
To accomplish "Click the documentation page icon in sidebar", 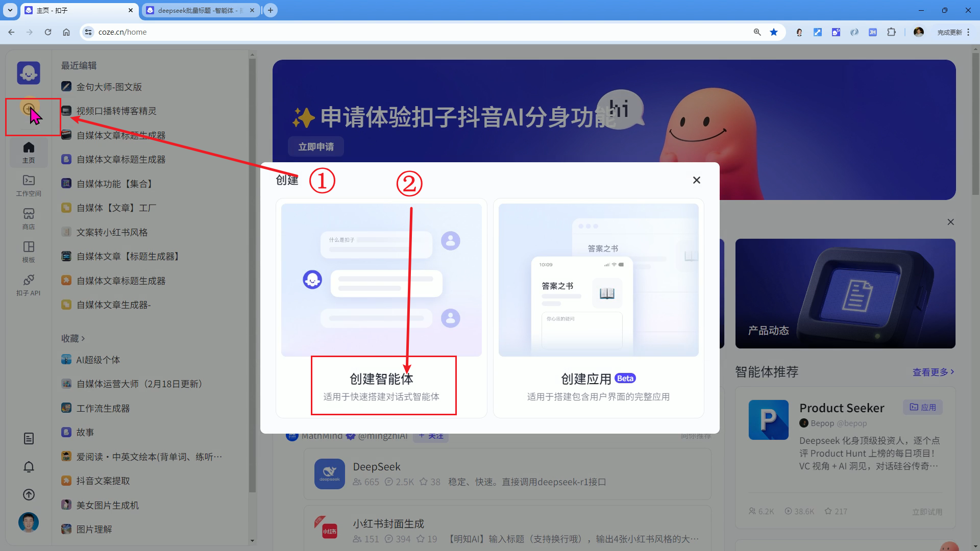I will pyautogui.click(x=29, y=439).
